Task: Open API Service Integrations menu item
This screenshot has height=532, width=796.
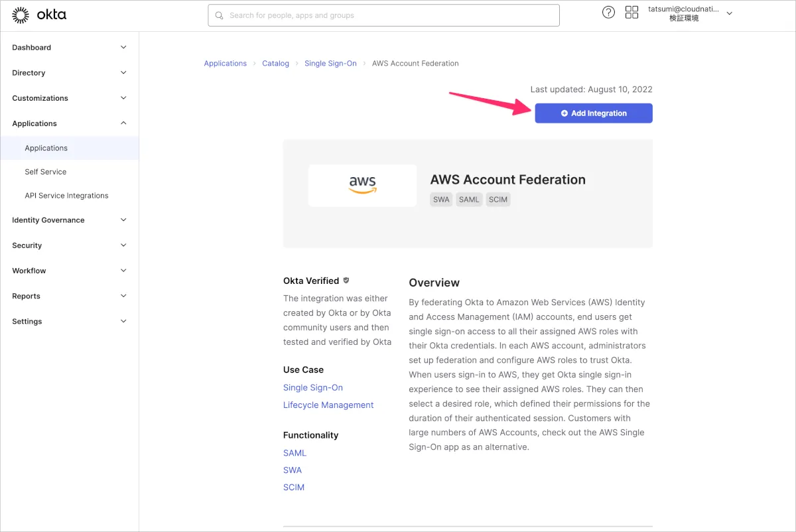Action: (x=66, y=196)
